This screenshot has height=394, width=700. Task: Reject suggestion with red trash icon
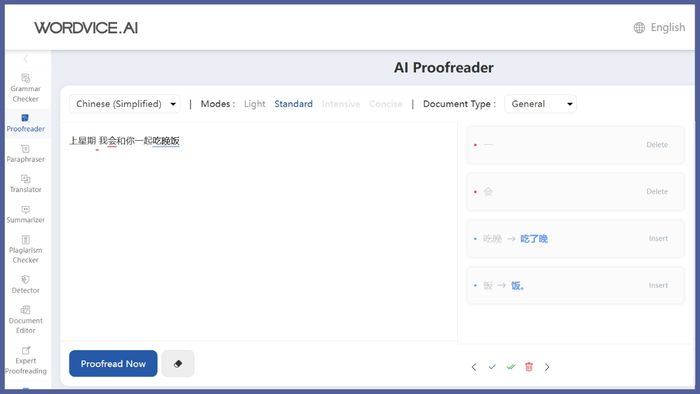(x=529, y=367)
